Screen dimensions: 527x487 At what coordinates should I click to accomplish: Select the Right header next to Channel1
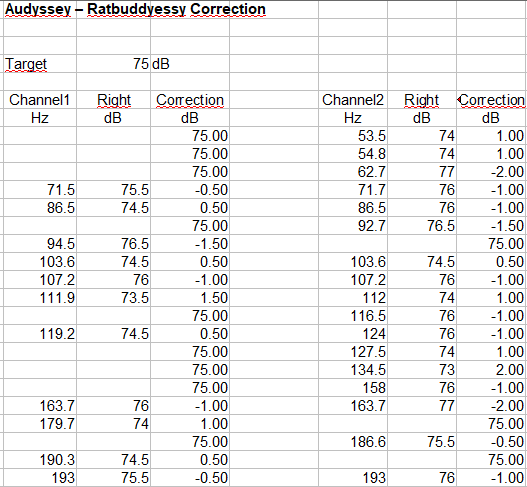(x=114, y=100)
